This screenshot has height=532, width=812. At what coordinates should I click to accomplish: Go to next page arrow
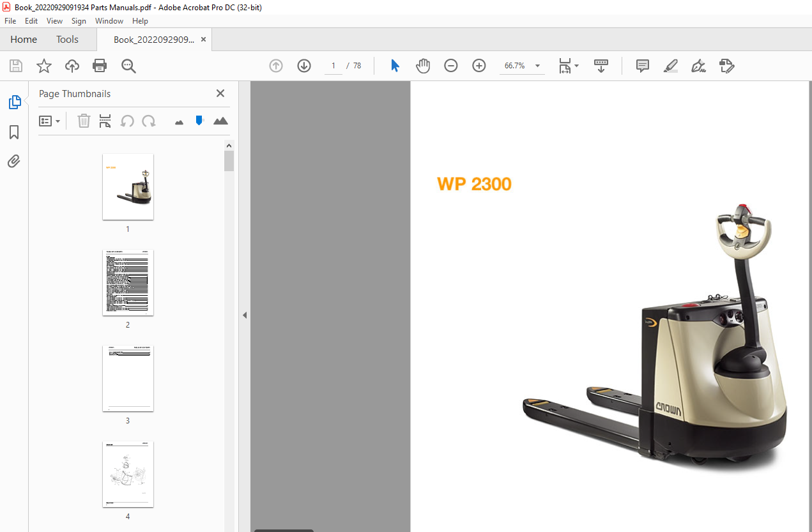pos(304,66)
